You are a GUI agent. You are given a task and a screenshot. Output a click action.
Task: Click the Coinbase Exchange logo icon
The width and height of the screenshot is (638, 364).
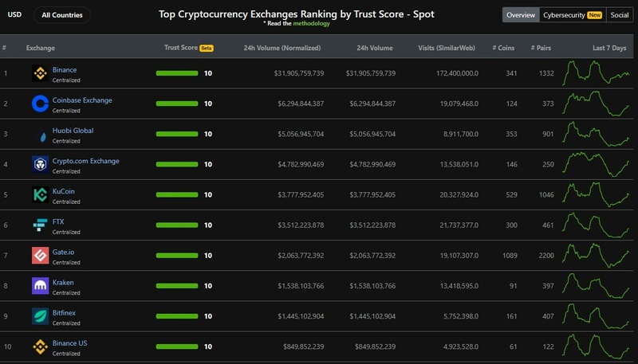[x=40, y=104]
